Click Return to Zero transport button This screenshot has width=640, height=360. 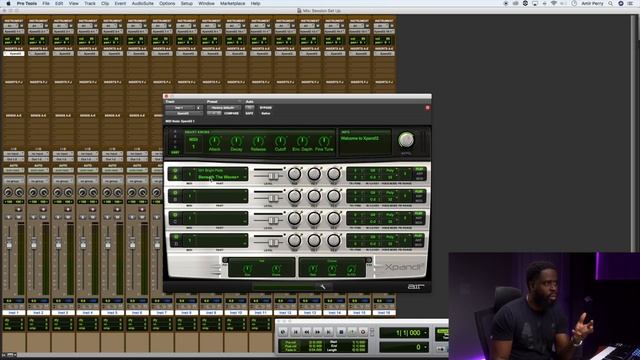pos(296,332)
